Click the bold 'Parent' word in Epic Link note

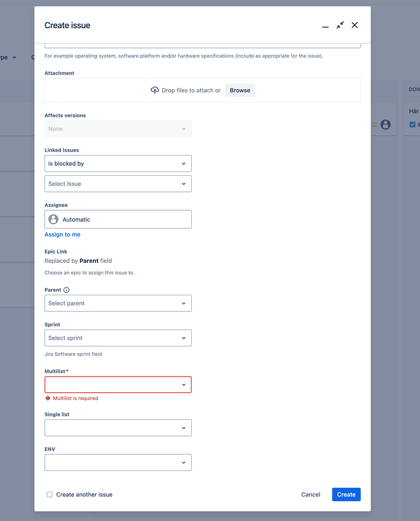(89, 261)
